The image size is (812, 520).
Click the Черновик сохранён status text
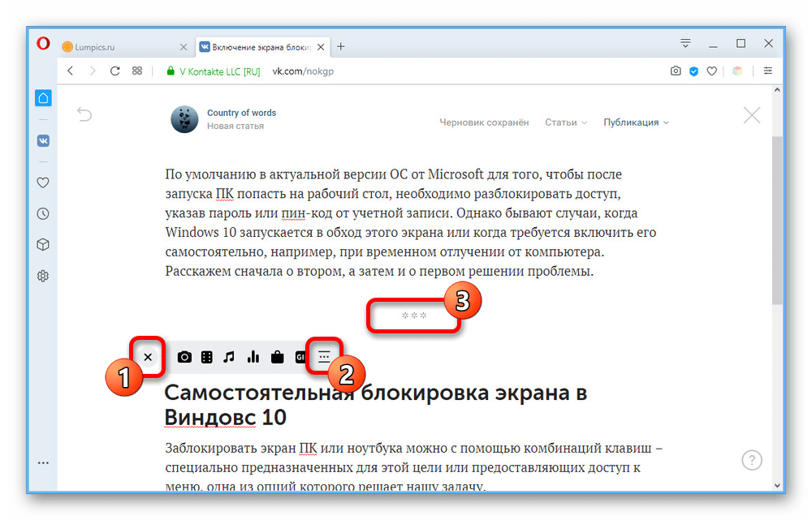[x=484, y=122]
